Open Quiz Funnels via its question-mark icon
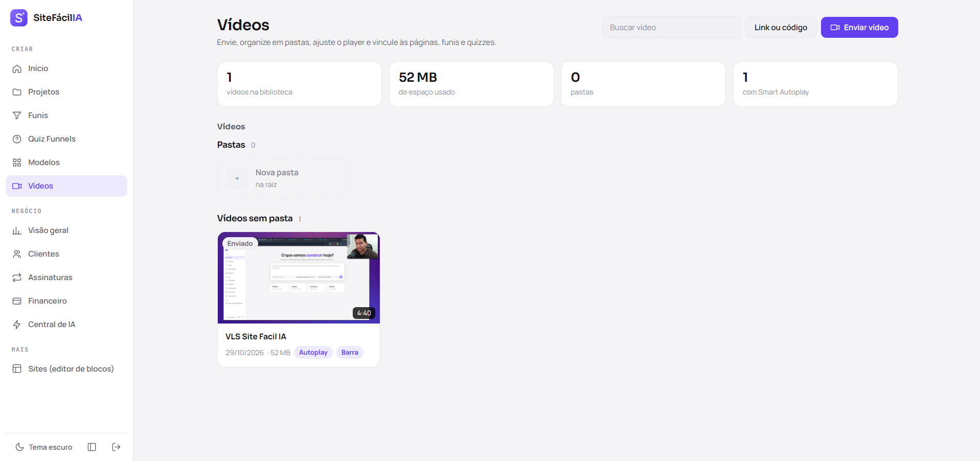980x461 pixels. 17,139
